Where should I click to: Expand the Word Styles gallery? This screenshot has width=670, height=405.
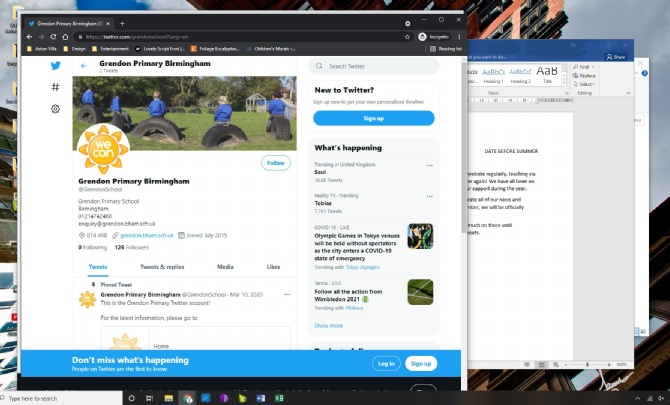pyautogui.click(x=564, y=83)
